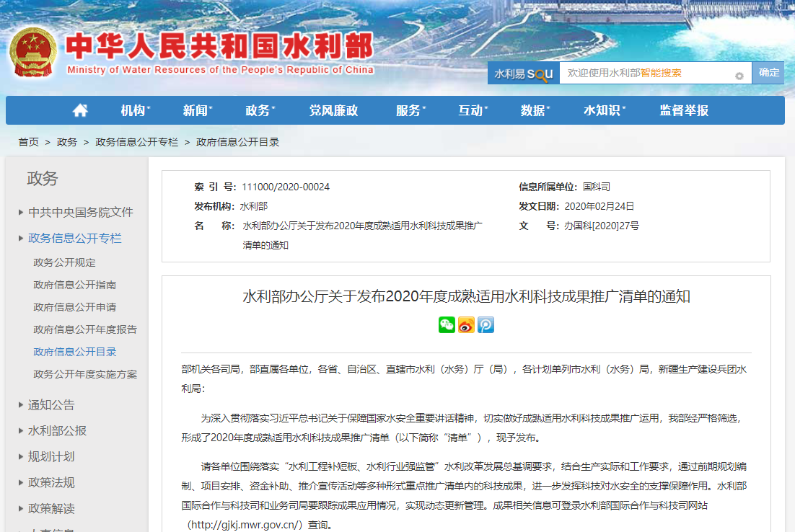Click the blue P share icon
795x532 pixels.
click(x=486, y=325)
